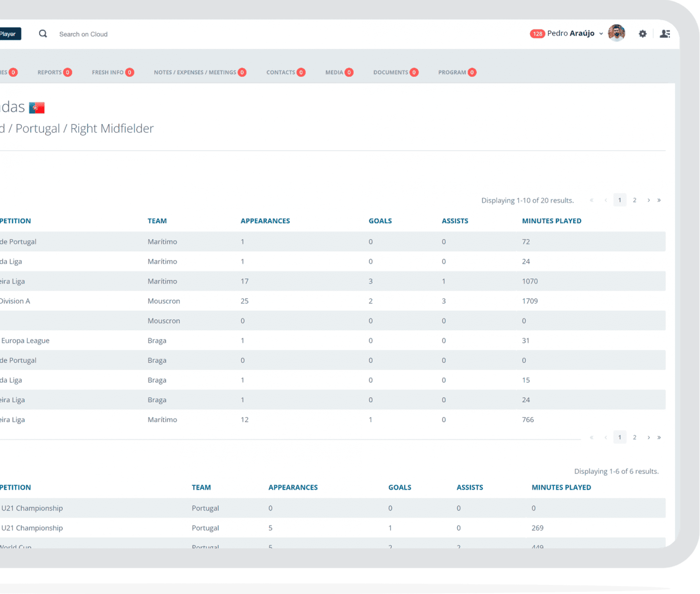The width and height of the screenshot is (700, 594).
Task: Open Pedro Araújo's profile picture
Action: (617, 33)
